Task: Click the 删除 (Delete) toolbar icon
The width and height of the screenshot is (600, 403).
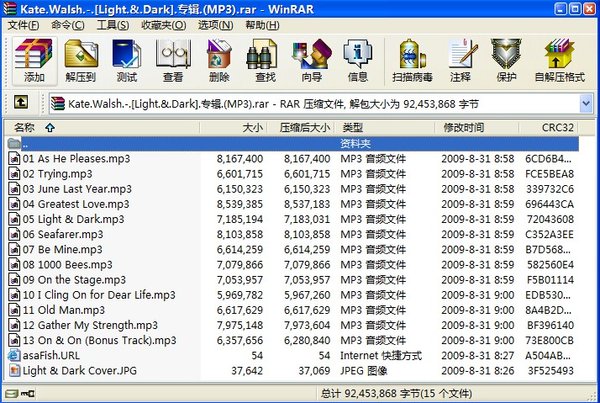Action: click(219, 61)
